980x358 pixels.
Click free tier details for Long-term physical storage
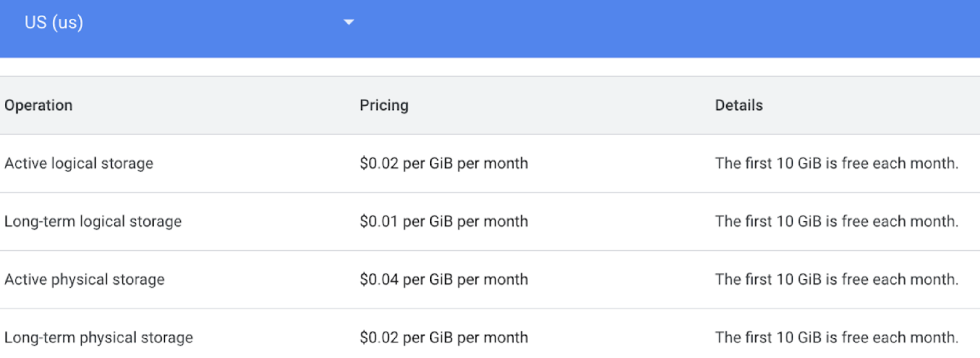pyautogui.click(x=837, y=338)
